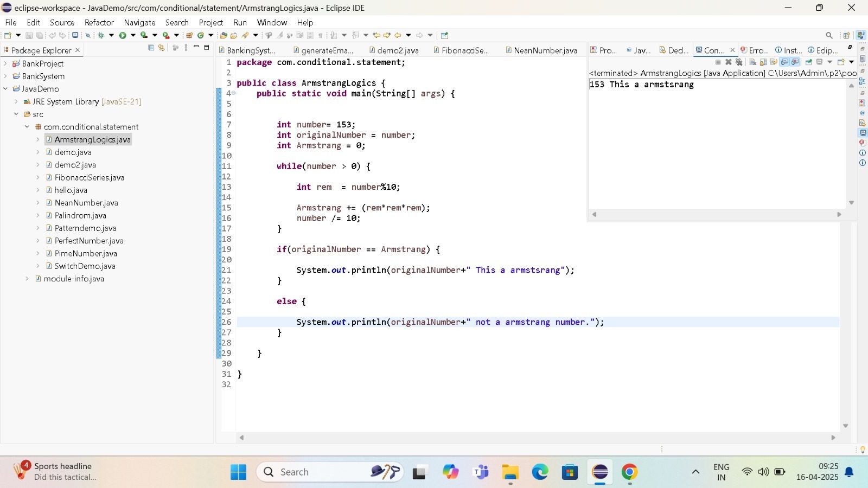Run the program with green play icon
This screenshot has width=868, height=488.
point(123,35)
